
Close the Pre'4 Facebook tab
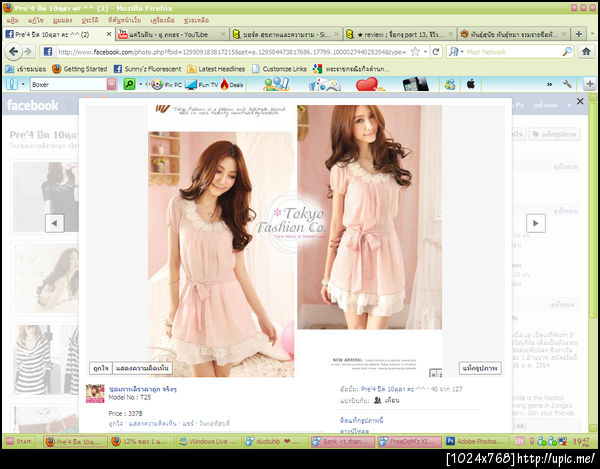pyautogui.click(x=109, y=34)
